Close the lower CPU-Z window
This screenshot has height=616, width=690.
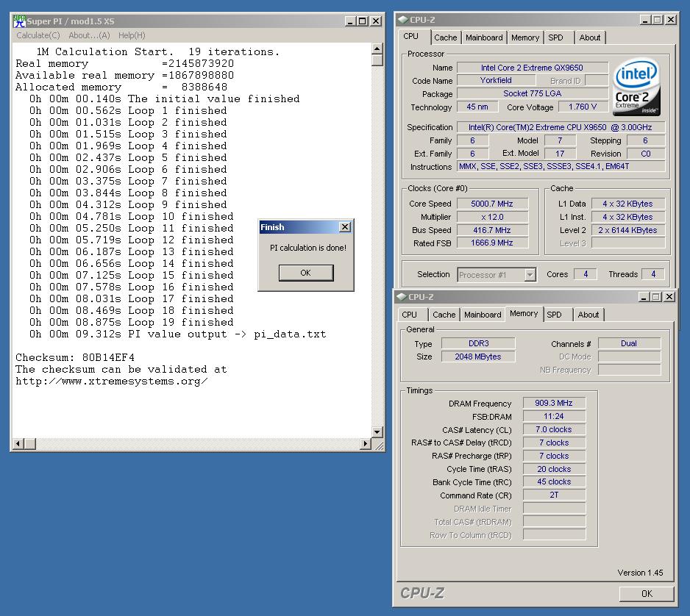pyautogui.click(x=669, y=297)
